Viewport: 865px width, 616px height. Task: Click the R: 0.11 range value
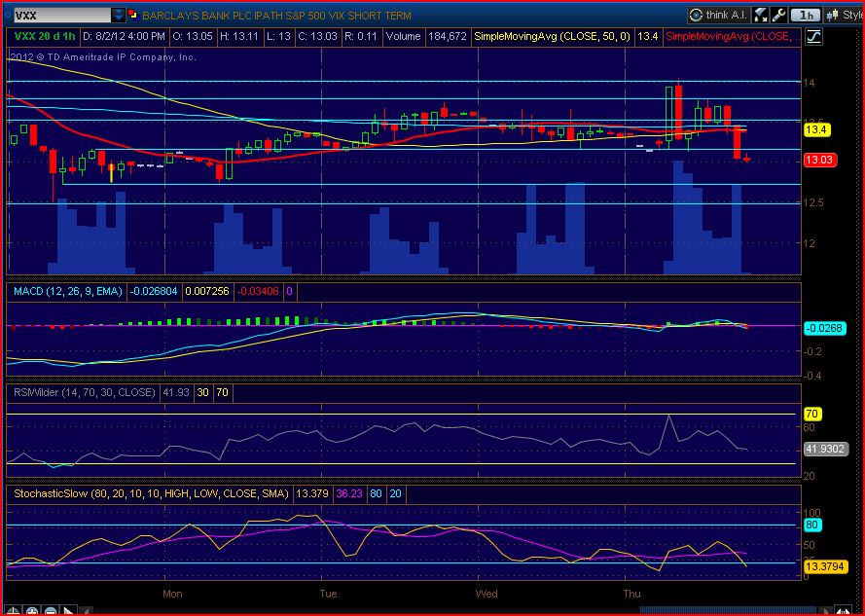click(x=361, y=36)
